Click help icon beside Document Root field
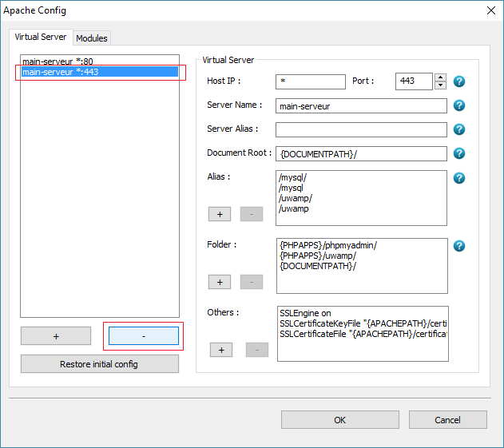Viewport: 504px width, 448px height. [x=459, y=153]
